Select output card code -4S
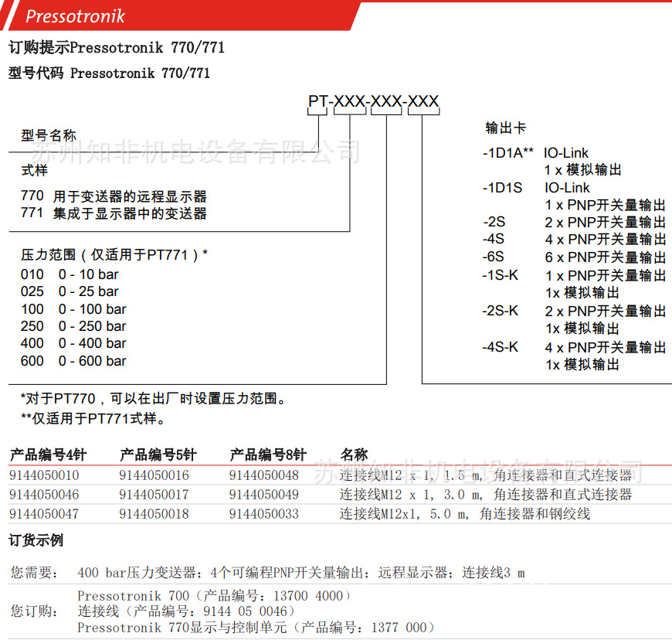The image size is (672, 640). (x=494, y=239)
